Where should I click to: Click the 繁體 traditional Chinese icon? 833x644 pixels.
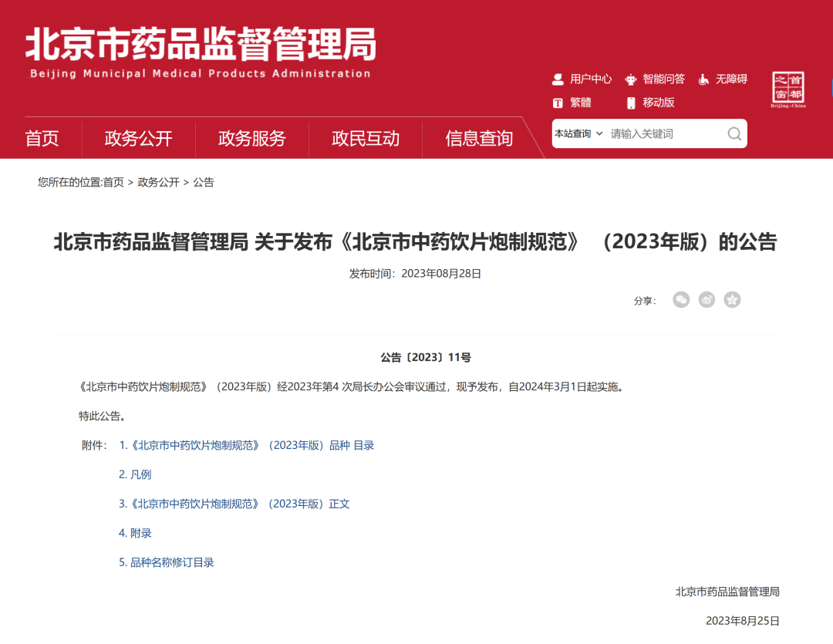[x=558, y=103]
